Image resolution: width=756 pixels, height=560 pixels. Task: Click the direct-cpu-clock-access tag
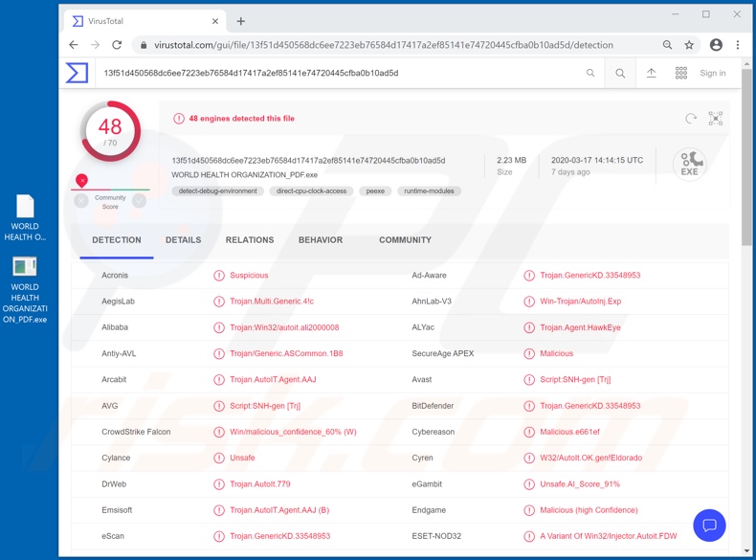coord(311,191)
